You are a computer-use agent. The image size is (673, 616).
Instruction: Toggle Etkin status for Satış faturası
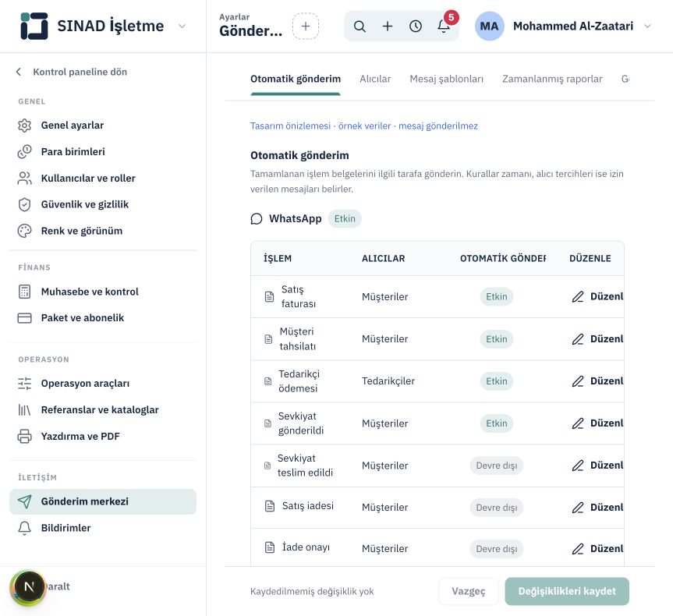tap(497, 296)
